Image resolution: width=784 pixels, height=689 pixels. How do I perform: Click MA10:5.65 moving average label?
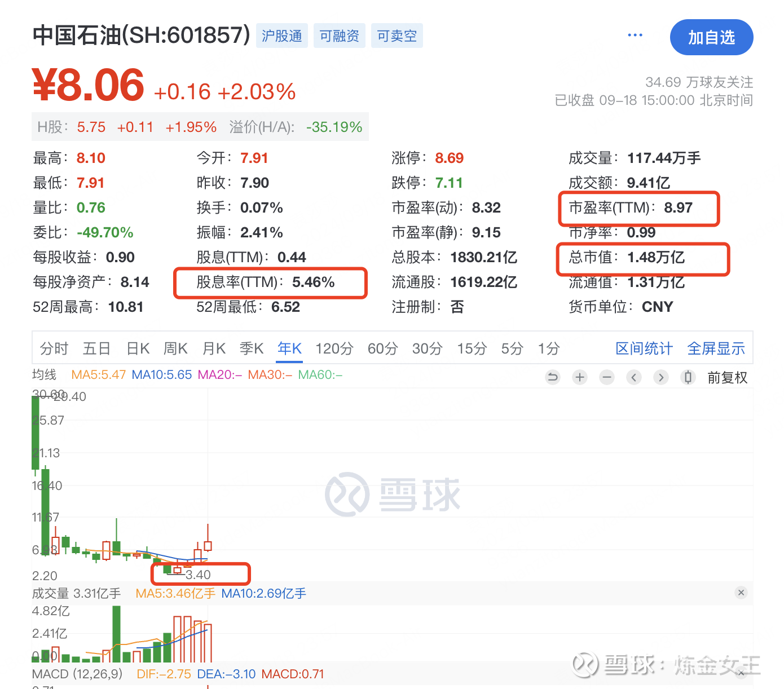click(162, 374)
